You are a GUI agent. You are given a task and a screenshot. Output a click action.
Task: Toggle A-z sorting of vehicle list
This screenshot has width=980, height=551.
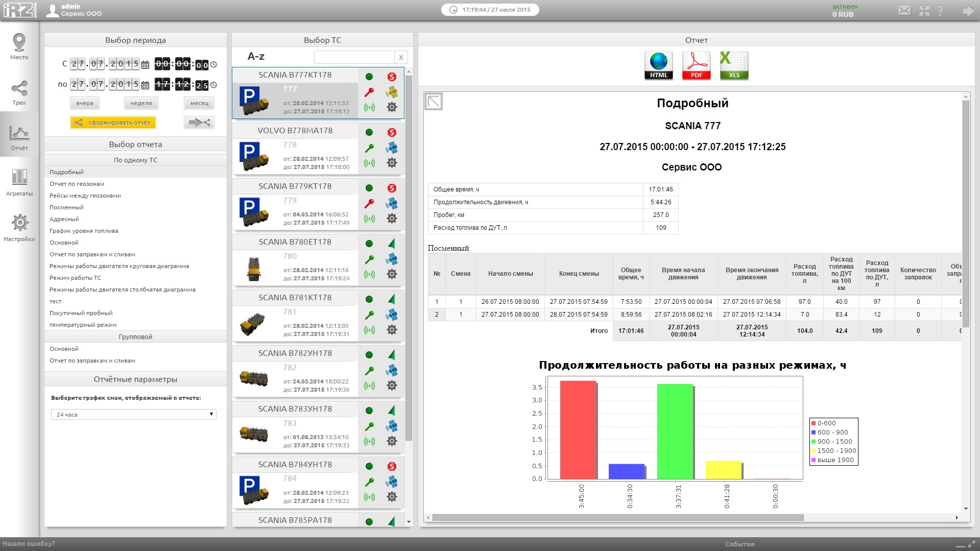(x=256, y=57)
